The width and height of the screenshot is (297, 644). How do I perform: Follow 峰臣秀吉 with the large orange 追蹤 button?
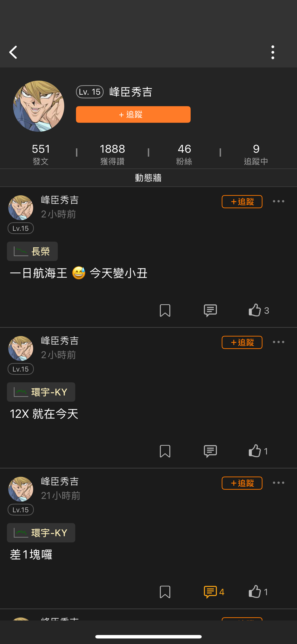pos(133,114)
